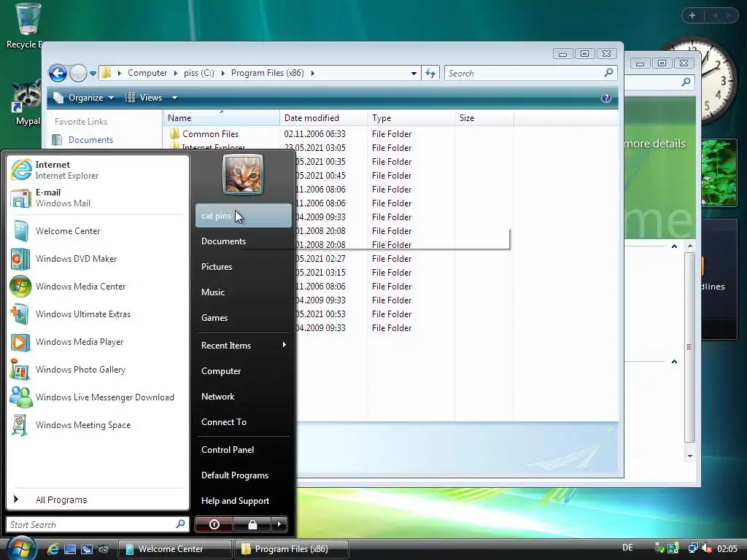Screen dimensions: 747x560
Task: Open the address bar previous locations dropdown
Action: (414, 74)
